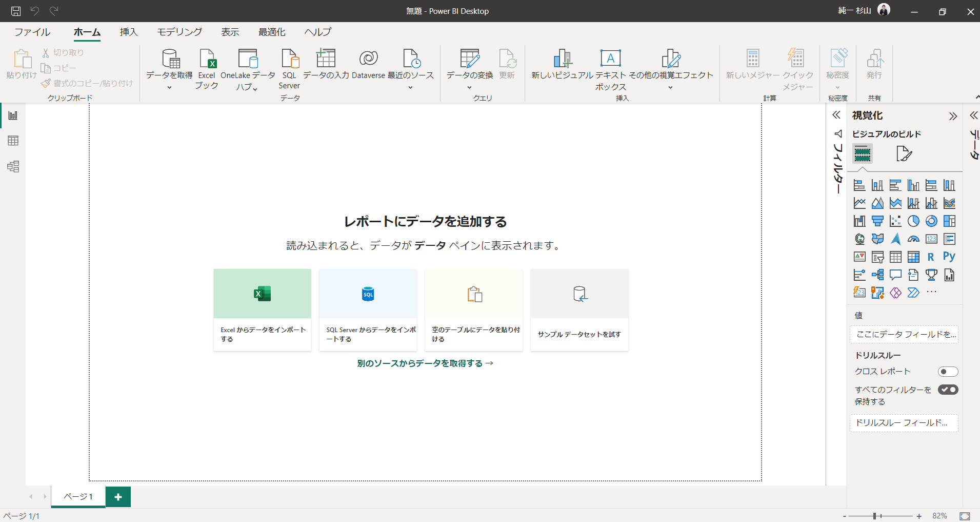The width and height of the screenshot is (980, 522).
Task: Open the report view in the sidebar
Action: click(13, 115)
